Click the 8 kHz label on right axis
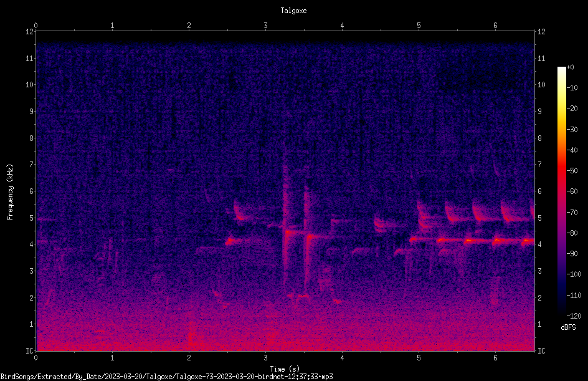Viewport: 588px width, 381px height. tap(539, 138)
